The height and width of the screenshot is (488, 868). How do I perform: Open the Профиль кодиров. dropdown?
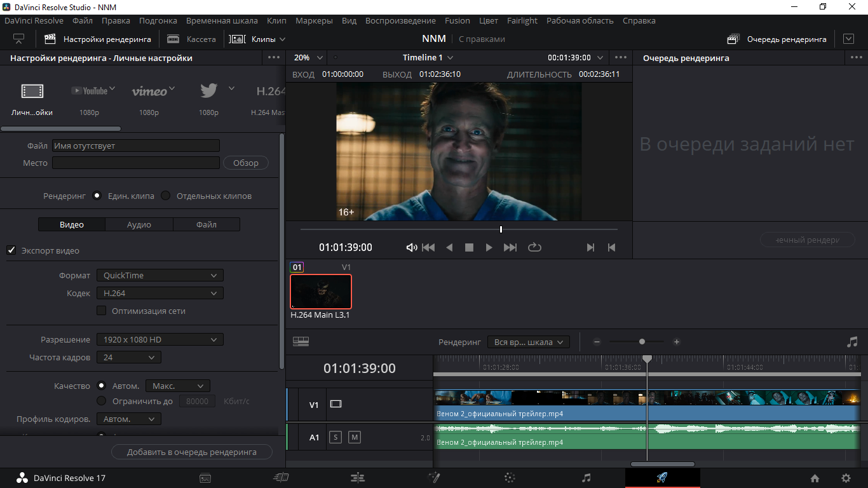coord(129,419)
